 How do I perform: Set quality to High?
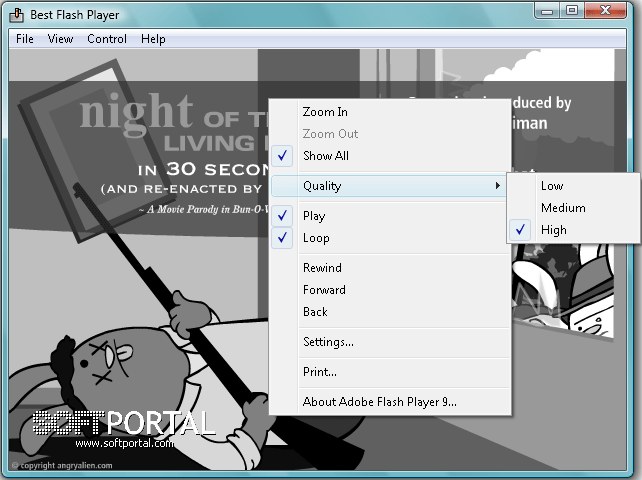(573, 230)
